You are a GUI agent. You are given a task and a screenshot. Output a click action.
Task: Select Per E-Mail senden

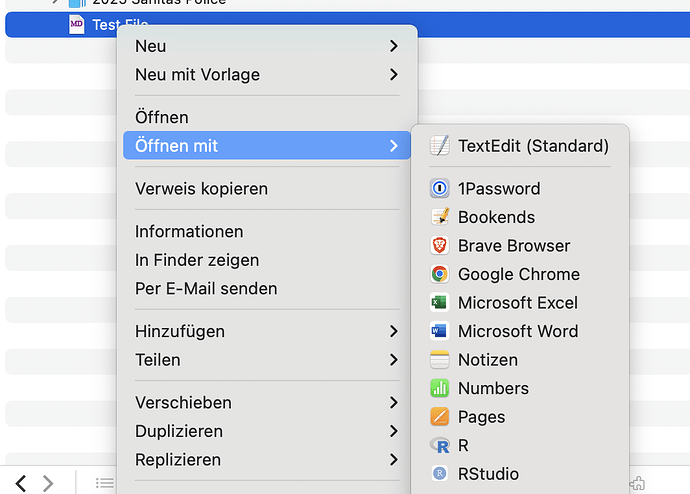coord(206,288)
